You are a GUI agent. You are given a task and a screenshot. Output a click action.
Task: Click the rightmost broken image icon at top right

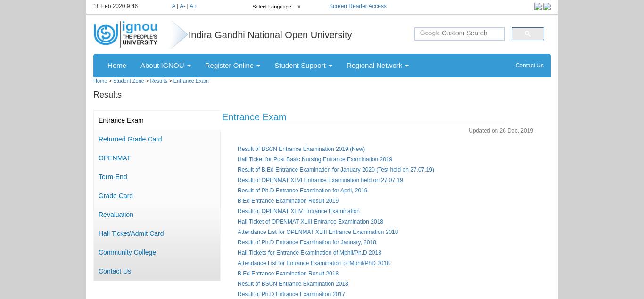pos(547,7)
